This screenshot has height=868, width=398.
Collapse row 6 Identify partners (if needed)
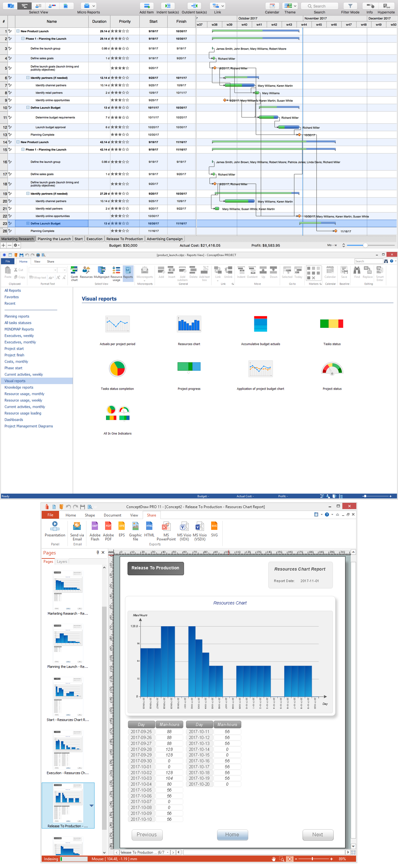28,77
